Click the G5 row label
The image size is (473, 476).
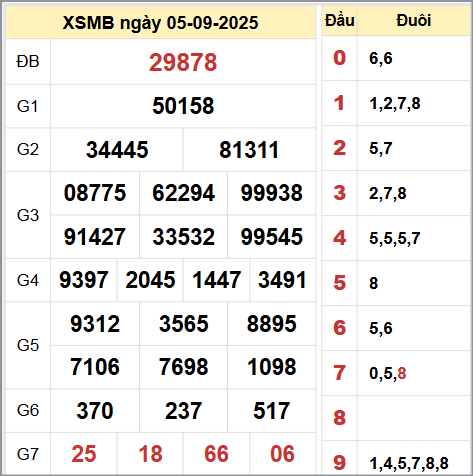pyautogui.click(x=28, y=345)
